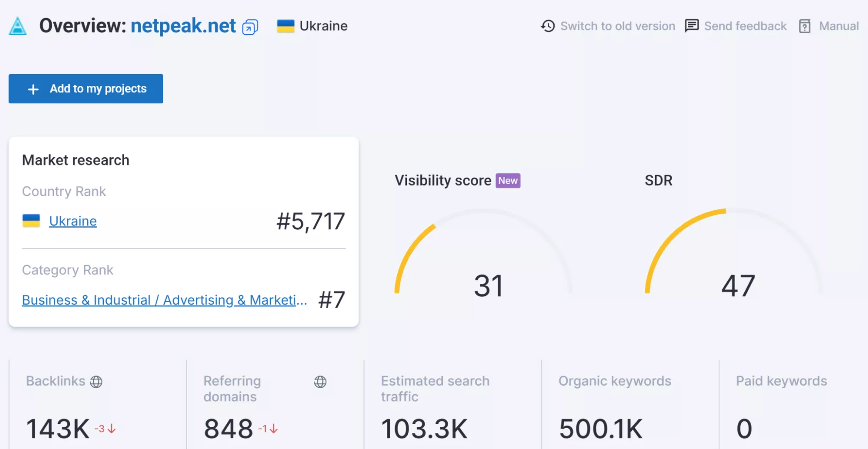This screenshot has width=868, height=449.
Task: Click the speech-bubble icon for Send feedback
Action: 691,26
